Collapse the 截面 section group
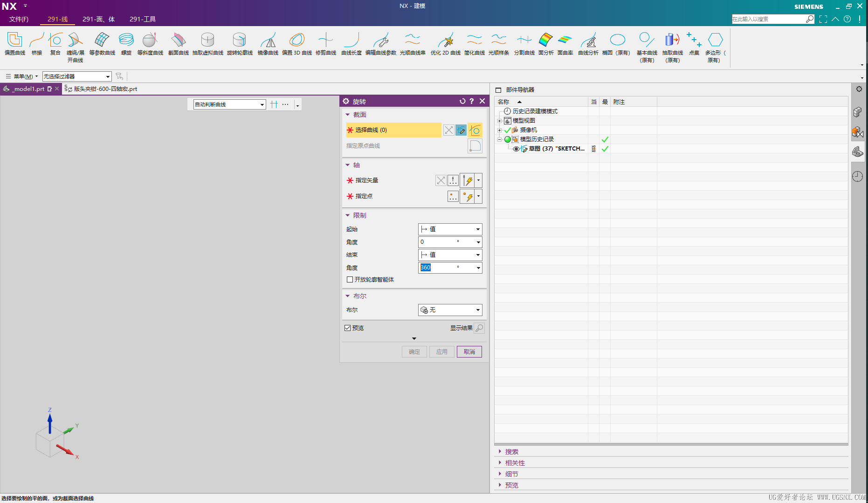 tap(348, 115)
